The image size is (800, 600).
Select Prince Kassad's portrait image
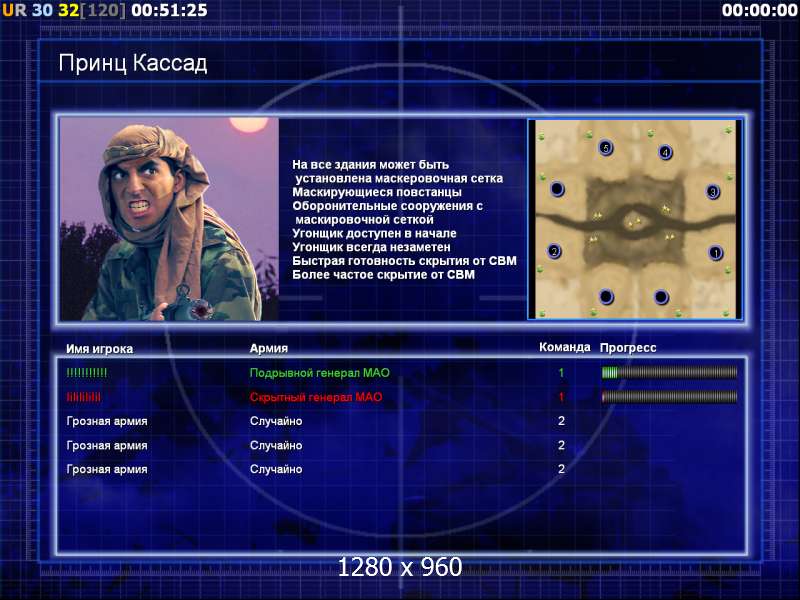pos(169,219)
